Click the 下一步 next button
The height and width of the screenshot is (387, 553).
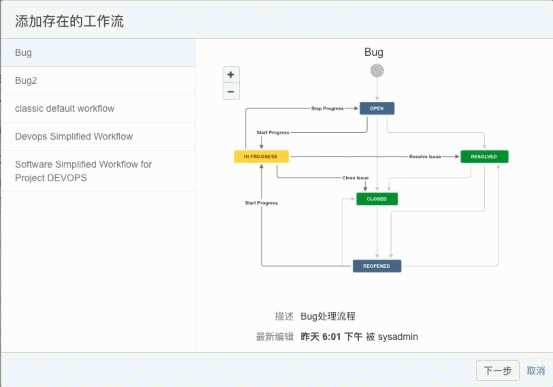tap(498, 371)
